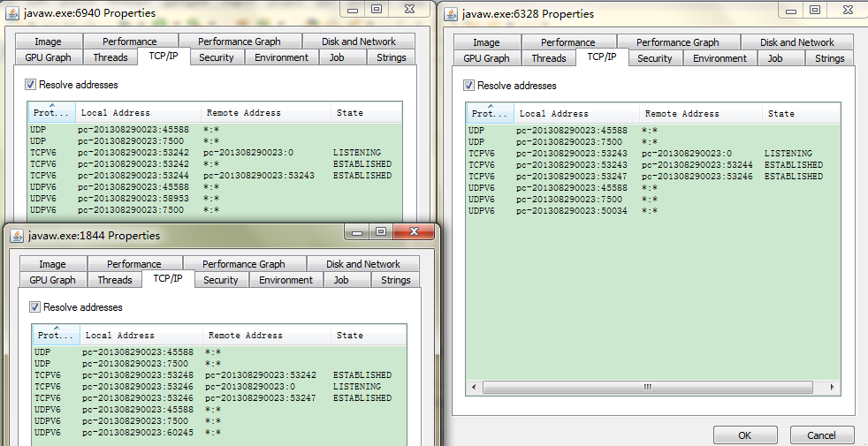This screenshot has height=446, width=868.
Task: Select Security tab in javaw.exe:1844 window
Action: pos(221,280)
